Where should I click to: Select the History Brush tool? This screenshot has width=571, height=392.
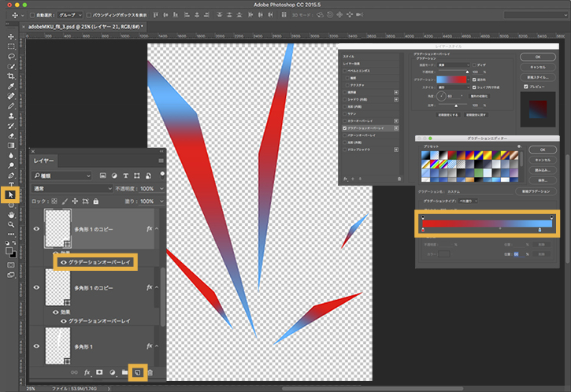point(11,126)
